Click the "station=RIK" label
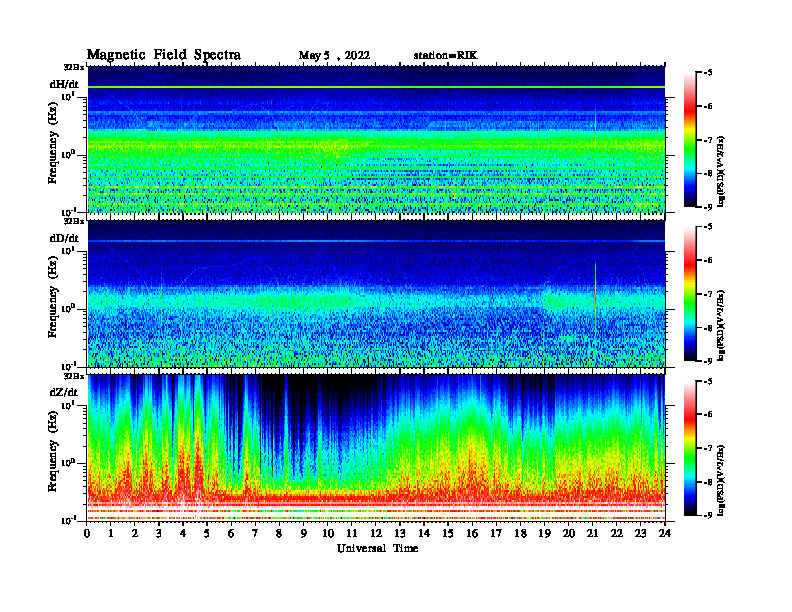The image size is (792, 612). tap(445, 56)
